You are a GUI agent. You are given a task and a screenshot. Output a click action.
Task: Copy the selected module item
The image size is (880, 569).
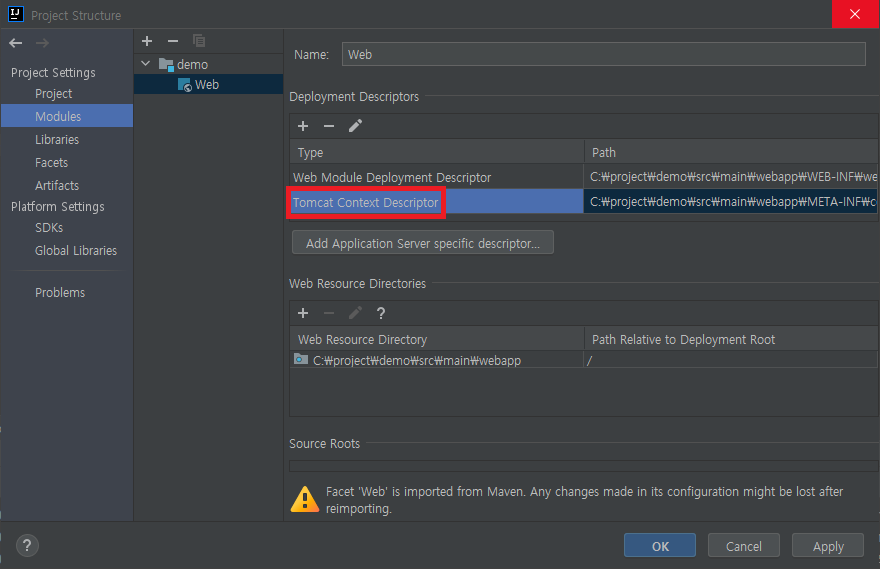point(199,41)
